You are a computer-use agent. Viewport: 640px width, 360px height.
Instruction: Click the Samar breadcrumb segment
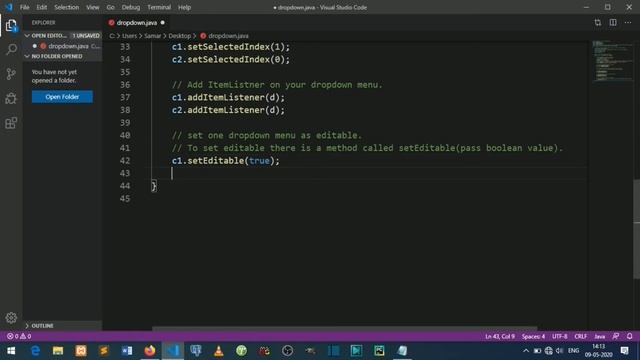click(x=152, y=36)
